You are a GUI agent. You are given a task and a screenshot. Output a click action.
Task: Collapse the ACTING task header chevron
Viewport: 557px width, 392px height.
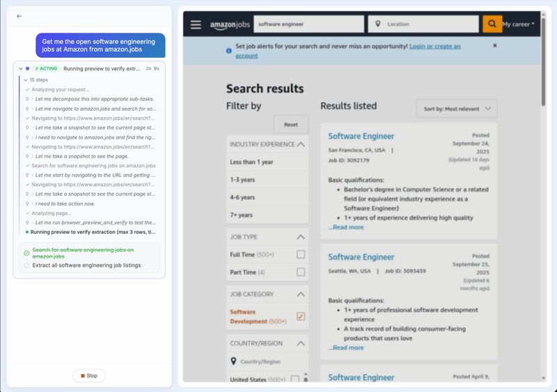pyautogui.click(x=21, y=69)
